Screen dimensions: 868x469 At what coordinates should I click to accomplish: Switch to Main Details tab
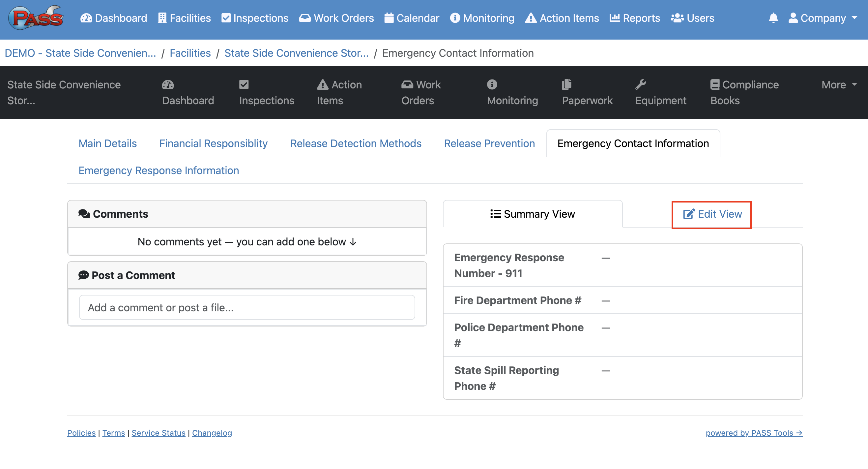pyautogui.click(x=107, y=143)
